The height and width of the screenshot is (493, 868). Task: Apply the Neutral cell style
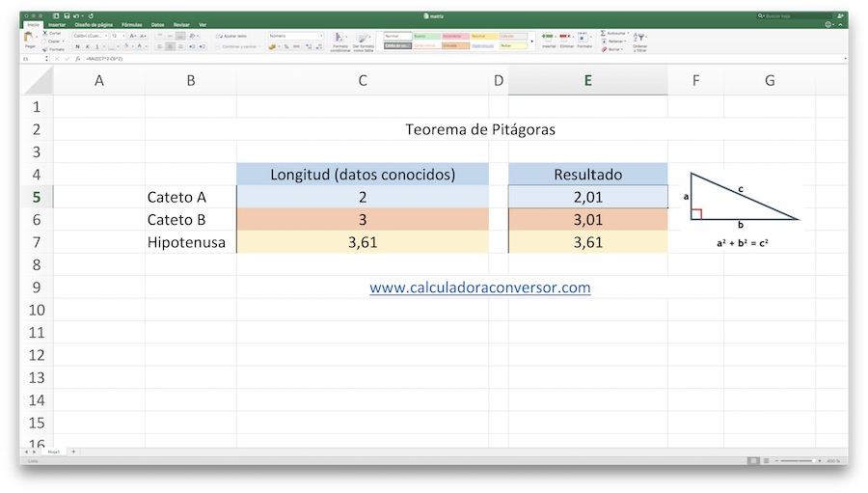pos(484,36)
